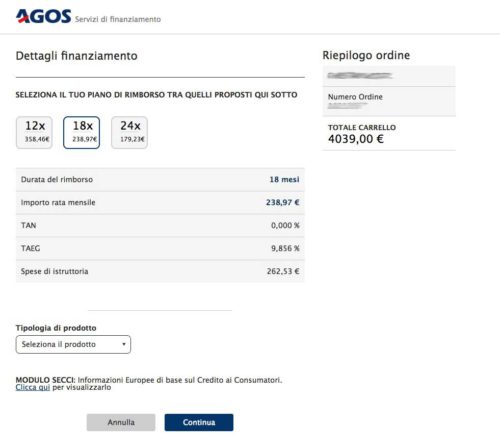Click the TAN row
The width and height of the screenshot is (500, 448).
[x=160, y=225]
